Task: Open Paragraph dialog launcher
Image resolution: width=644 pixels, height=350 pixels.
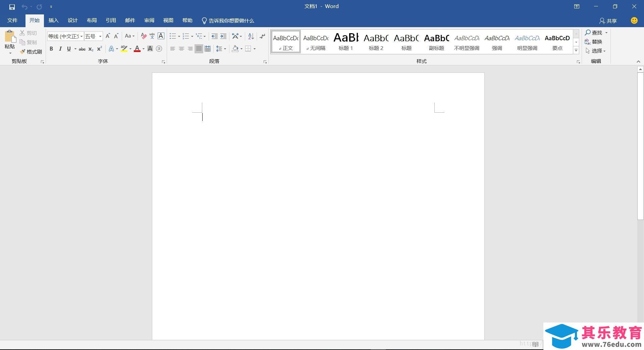Action: (x=265, y=62)
